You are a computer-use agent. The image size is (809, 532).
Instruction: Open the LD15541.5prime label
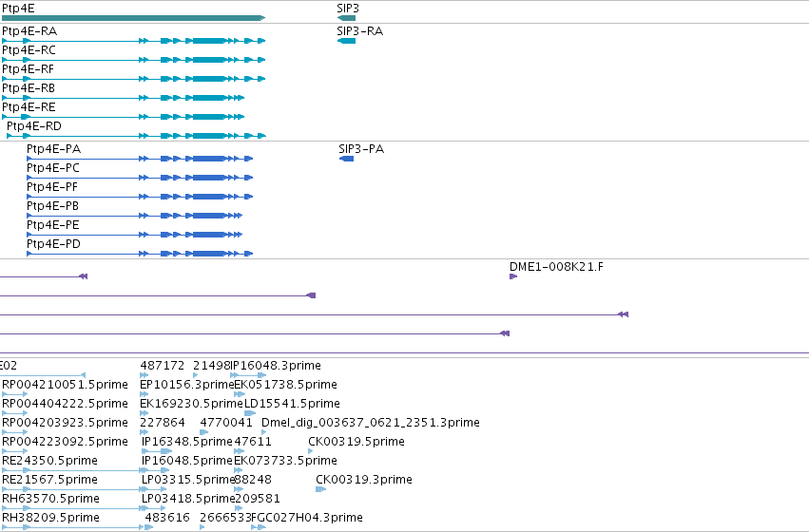[x=292, y=404]
